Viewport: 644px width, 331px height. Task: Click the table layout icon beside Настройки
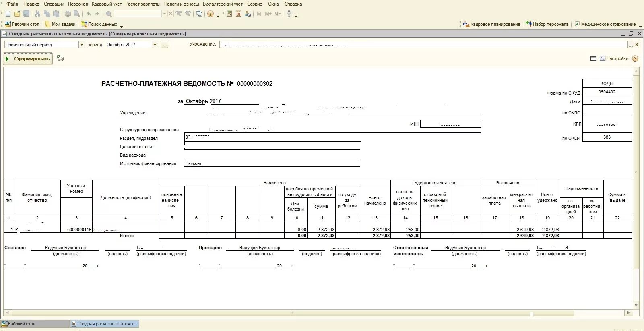pyautogui.click(x=593, y=58)
